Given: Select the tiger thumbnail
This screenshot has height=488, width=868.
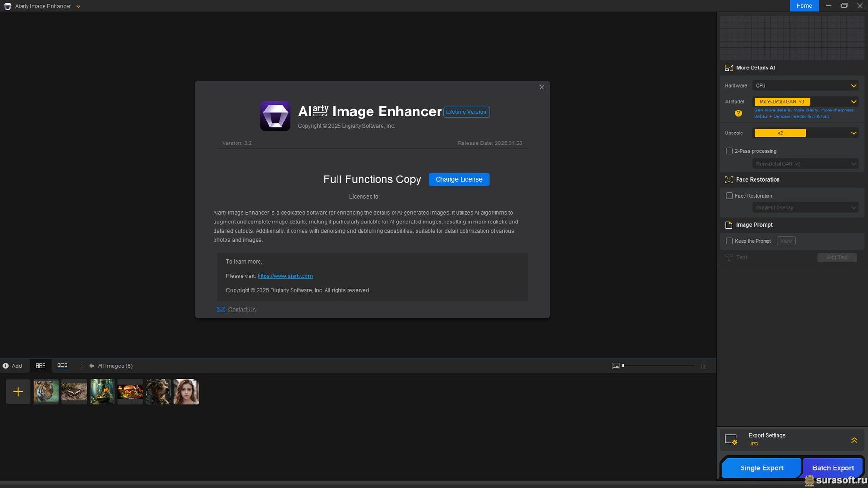Looking at the screenshot, I should click(x=46, y=392).
